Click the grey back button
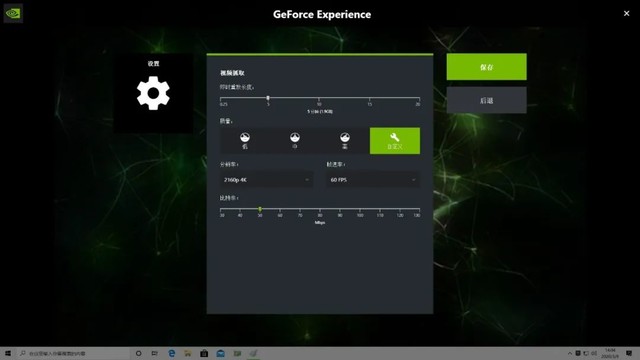Screen dimensions: 640x360 pos(487,100)
